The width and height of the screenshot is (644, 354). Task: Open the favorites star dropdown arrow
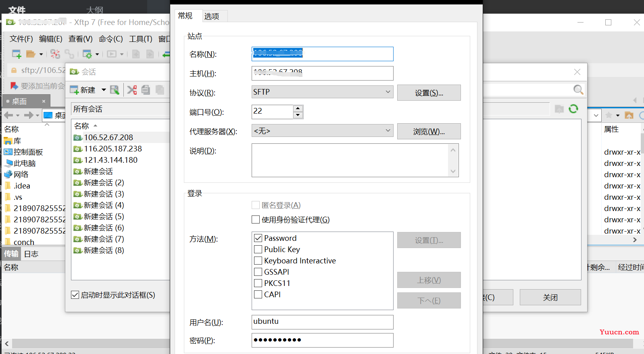[x=618, y=116]
